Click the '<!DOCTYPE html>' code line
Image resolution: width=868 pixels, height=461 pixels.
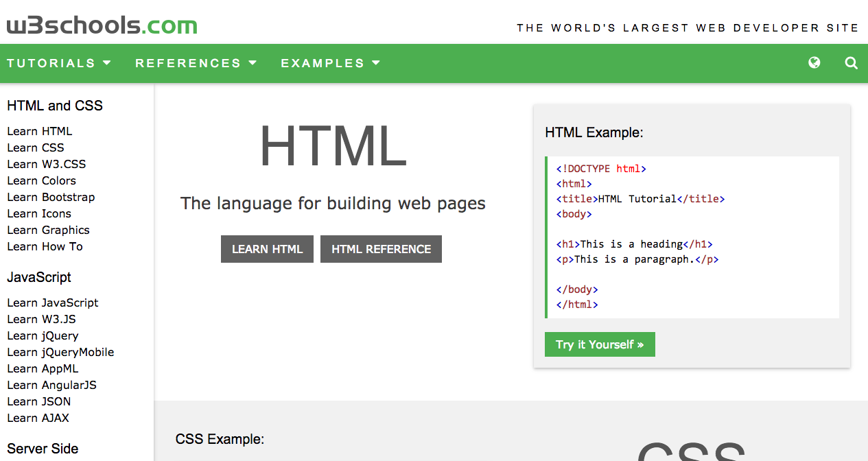coord(601,168)
